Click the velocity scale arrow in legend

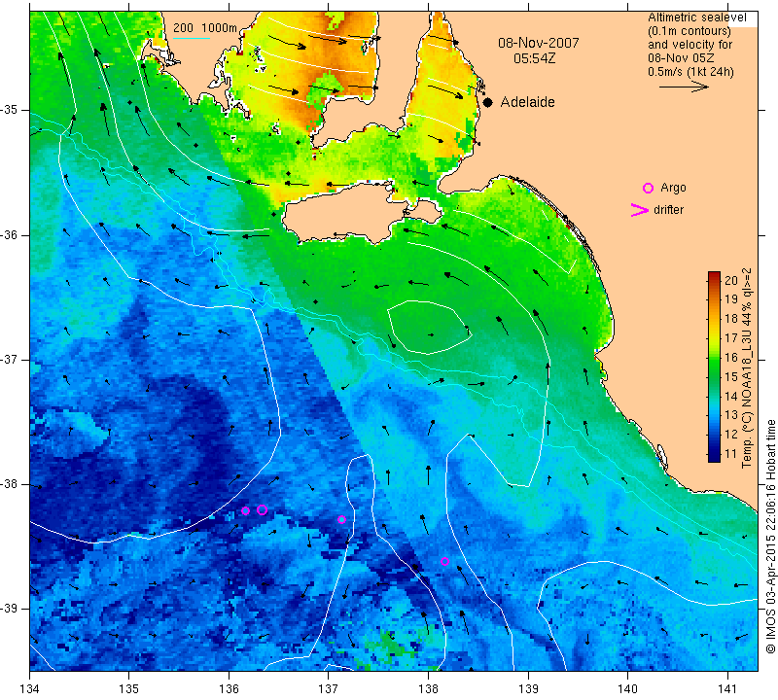tap(684, 87)
